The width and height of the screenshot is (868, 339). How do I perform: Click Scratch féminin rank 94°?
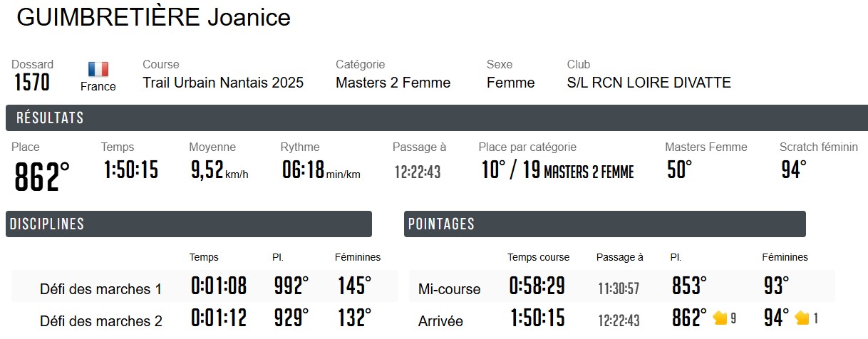[792, 170]
